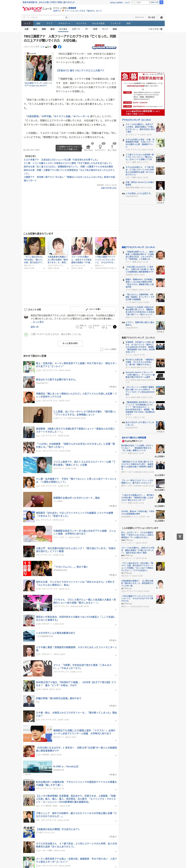This screenshot has height=868, width=186.
Task: Open the 'エンタメ' category
Action: (x=63, y=29)
